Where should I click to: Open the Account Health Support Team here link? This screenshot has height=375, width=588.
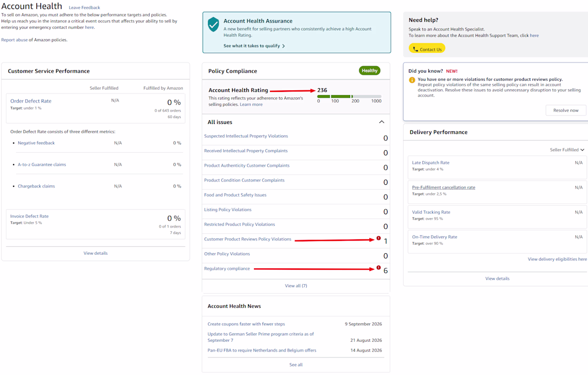(x=534, y=36)
